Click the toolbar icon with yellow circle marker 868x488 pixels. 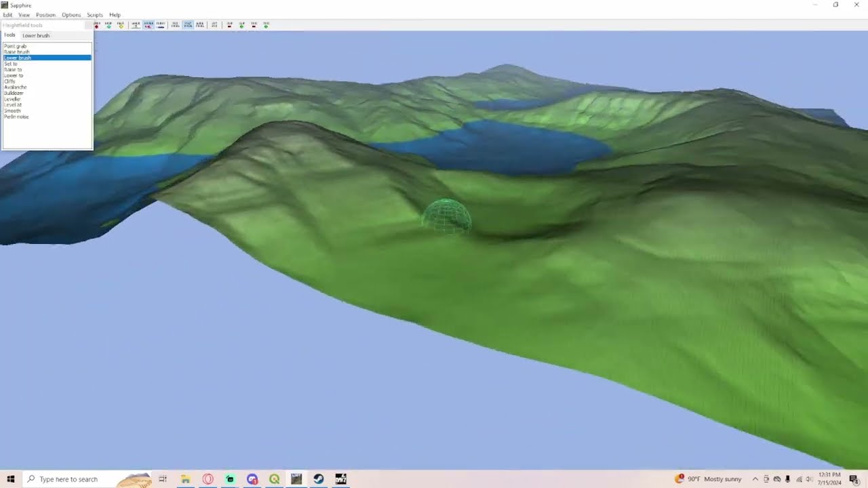(x=121, y=24)
